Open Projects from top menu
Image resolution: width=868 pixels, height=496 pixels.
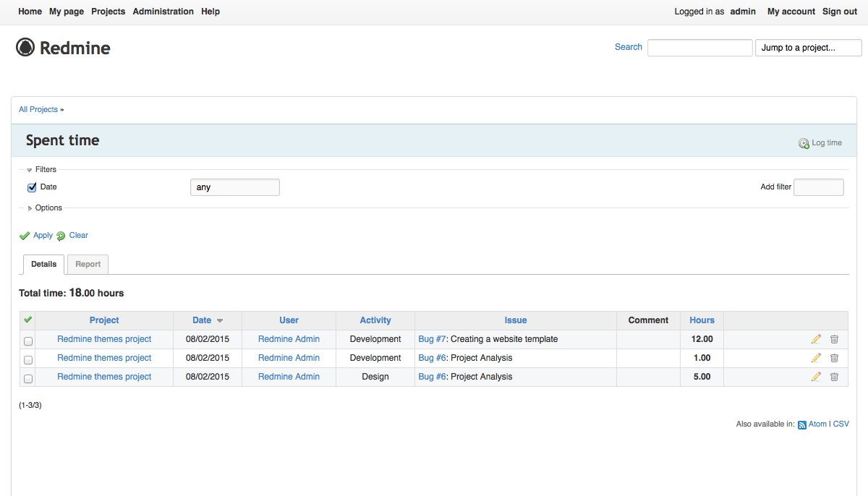pos(109,12)
